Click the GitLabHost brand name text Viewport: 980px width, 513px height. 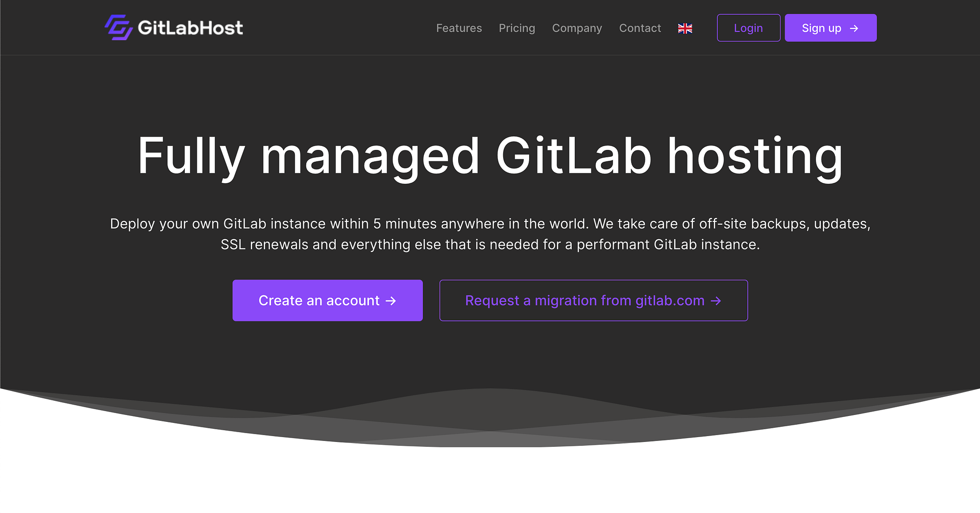(x=190, y=28)
